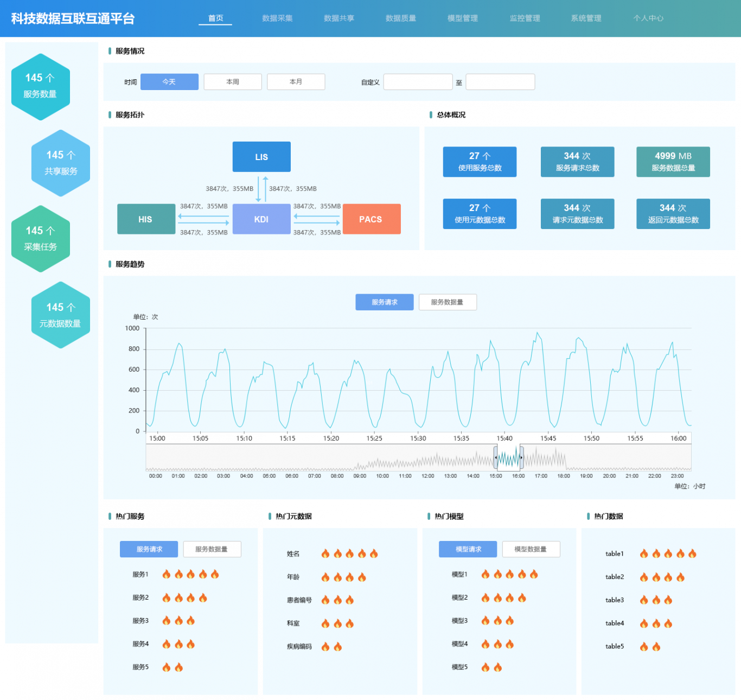
Task: Select the 服务3 row label
Action: (140, 621)
